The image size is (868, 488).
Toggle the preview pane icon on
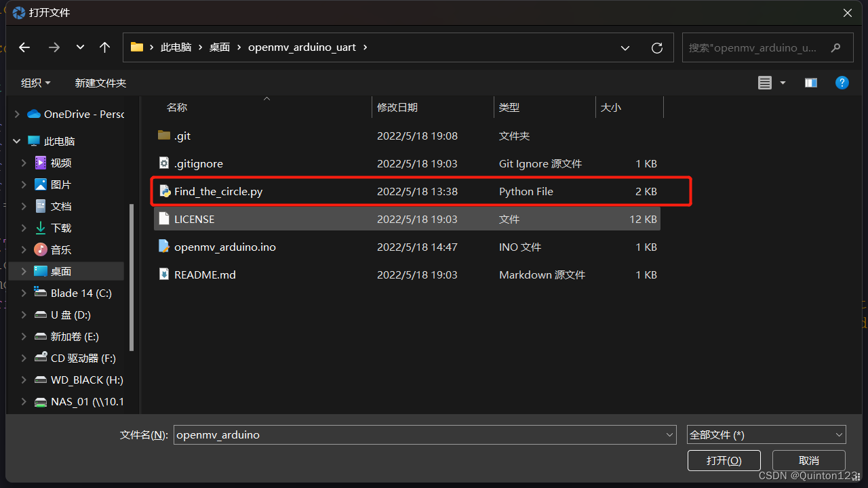tap(810, 82)
